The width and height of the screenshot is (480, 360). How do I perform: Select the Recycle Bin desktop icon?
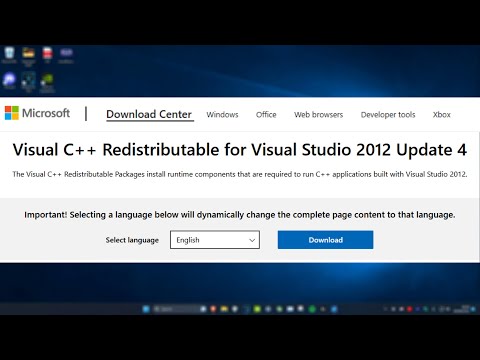point(9,55)
